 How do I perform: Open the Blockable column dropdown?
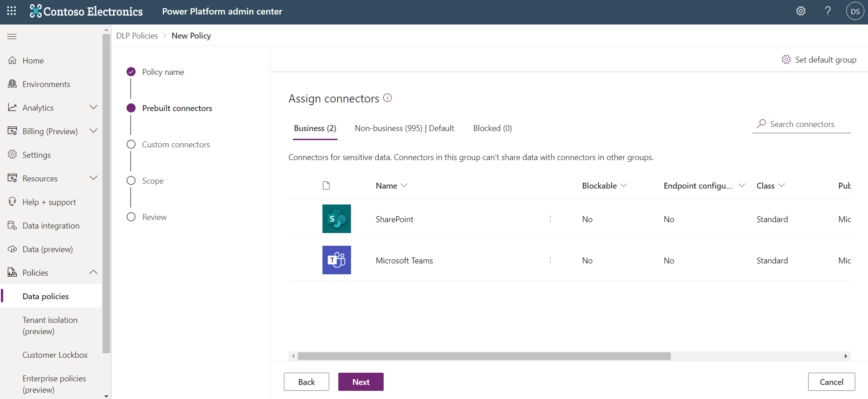624,185
